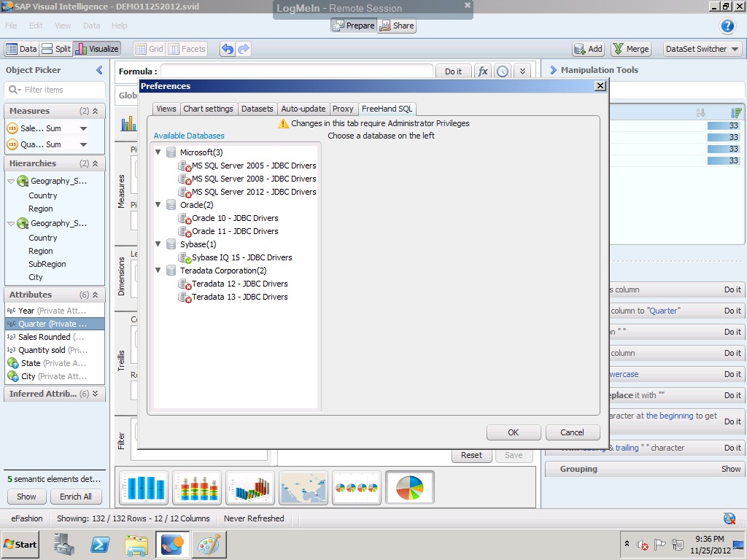
Task: Collapse Object Picker panel arrow
Action: 99,70
